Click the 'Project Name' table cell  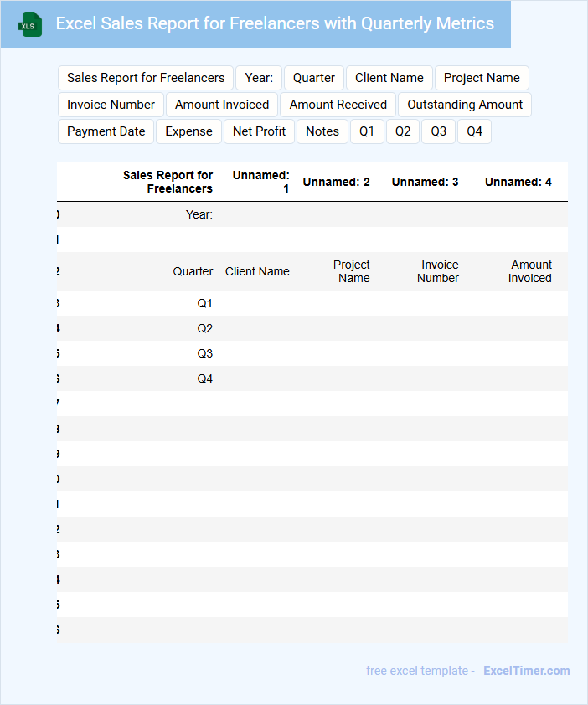352,271
